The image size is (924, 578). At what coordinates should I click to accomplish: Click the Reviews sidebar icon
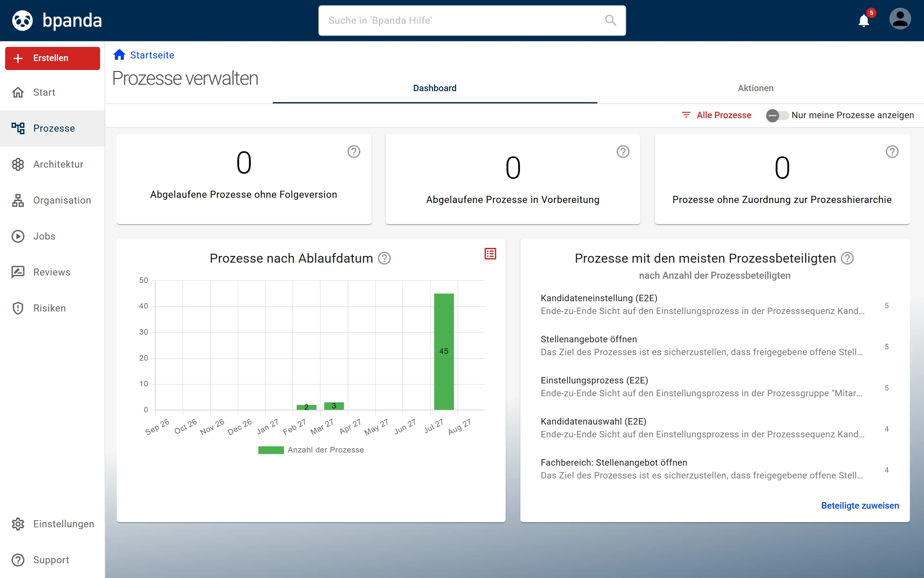coord(18,272)
